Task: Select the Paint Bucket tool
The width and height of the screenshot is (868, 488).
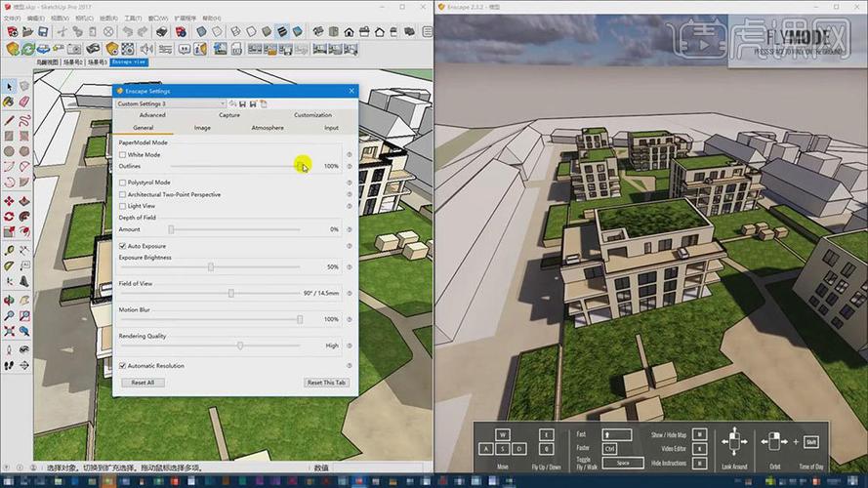Action: coord(10,102)
